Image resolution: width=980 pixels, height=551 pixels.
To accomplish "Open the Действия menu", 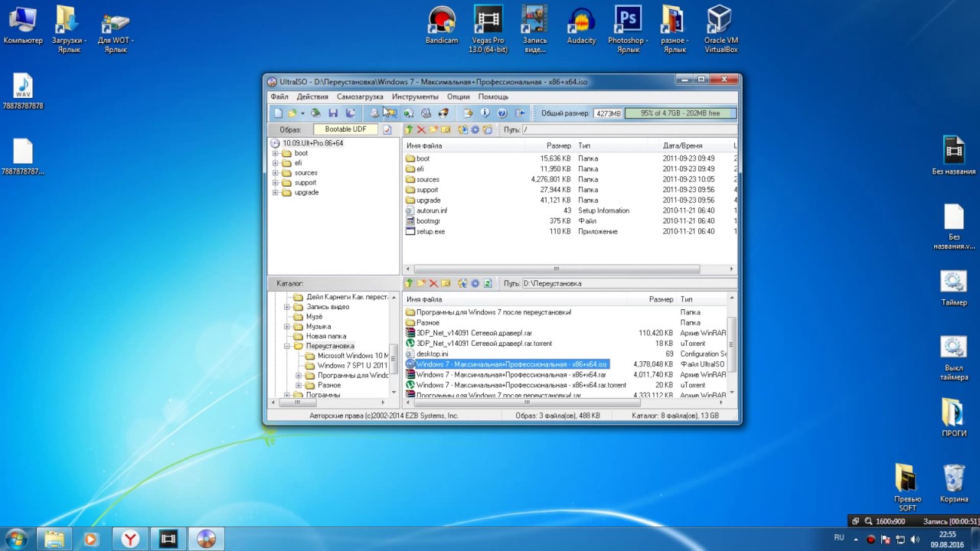I will [x=312, y=97].
